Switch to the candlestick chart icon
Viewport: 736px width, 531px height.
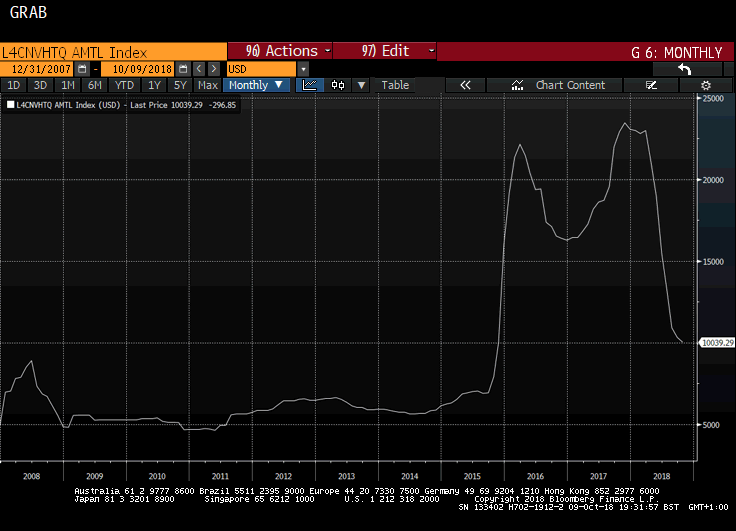pyautogui.click(x=338, y=85)
